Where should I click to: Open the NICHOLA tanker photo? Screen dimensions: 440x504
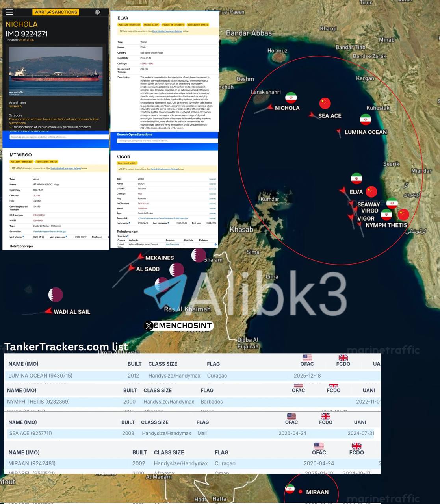tap(56, 71)
